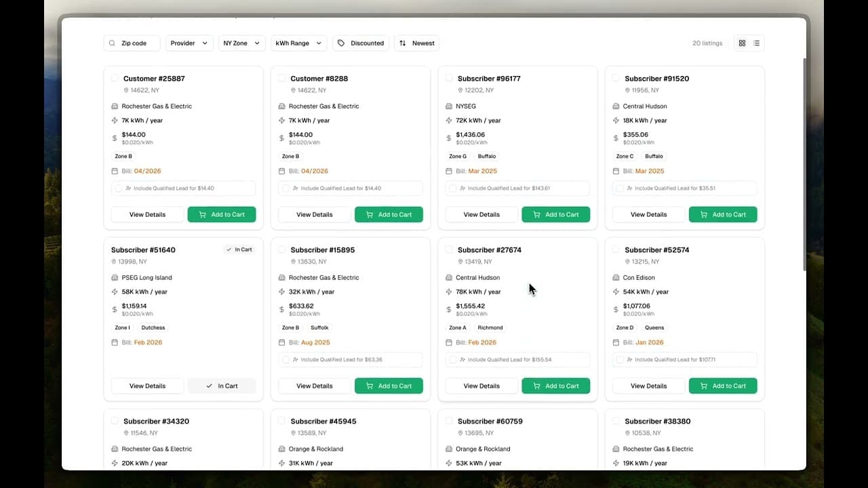Click the Richmond tag on Subscriber #27674
This screenshot has width=868, height=488.
[x=490, y=328]
